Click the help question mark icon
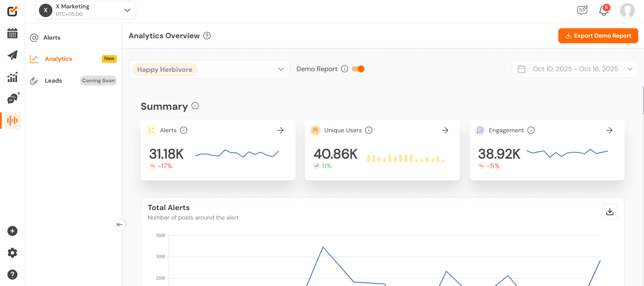Image resolution: width=644 pixels, height=286 pixels. click(x=12, y=275)
